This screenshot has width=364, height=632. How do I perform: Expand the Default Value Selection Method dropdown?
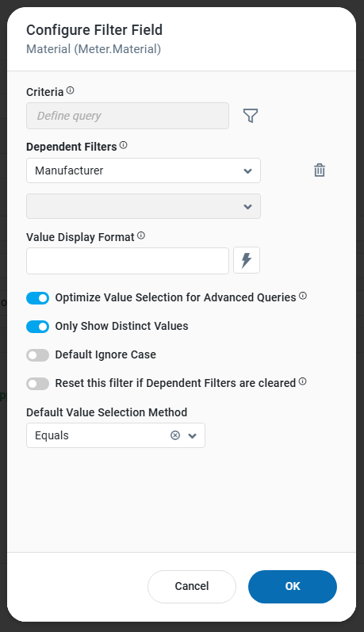(192, 435)
